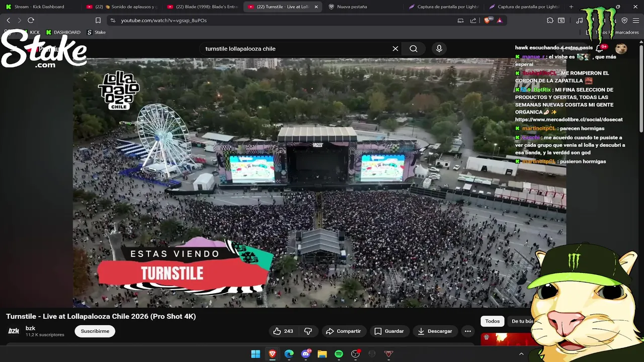Like the video with thumbs up 243

(x=283, y=331)
